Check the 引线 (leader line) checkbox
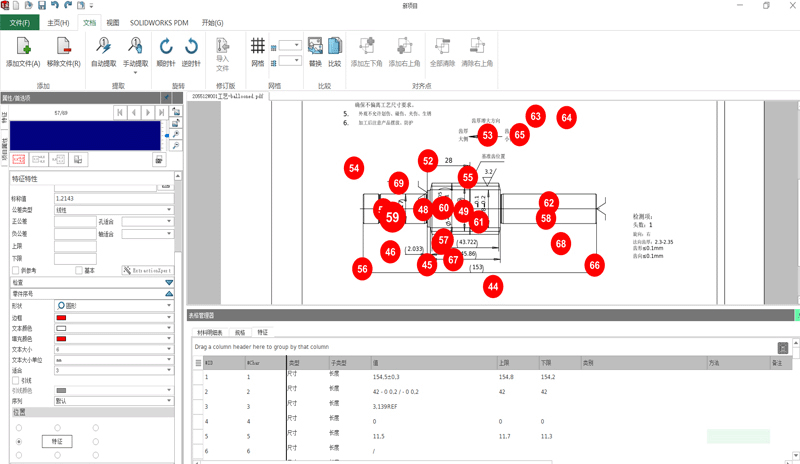800x464 pixels. (16, 380)
